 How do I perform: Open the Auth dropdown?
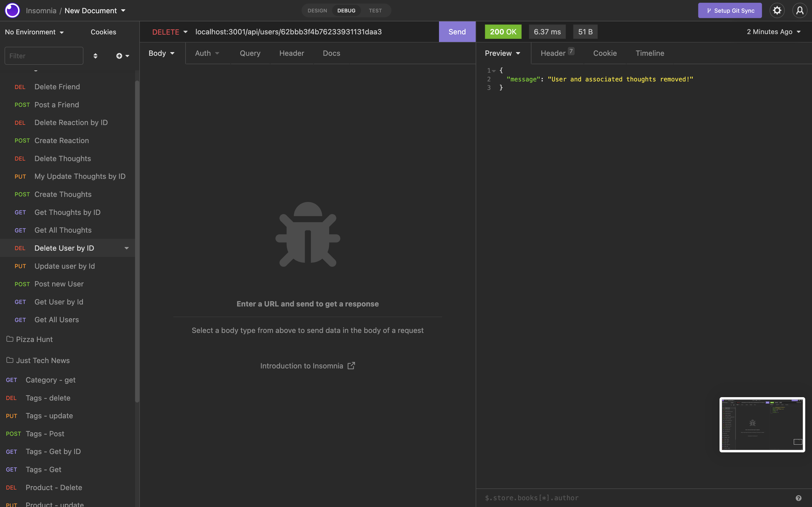(x=207, y=53)
